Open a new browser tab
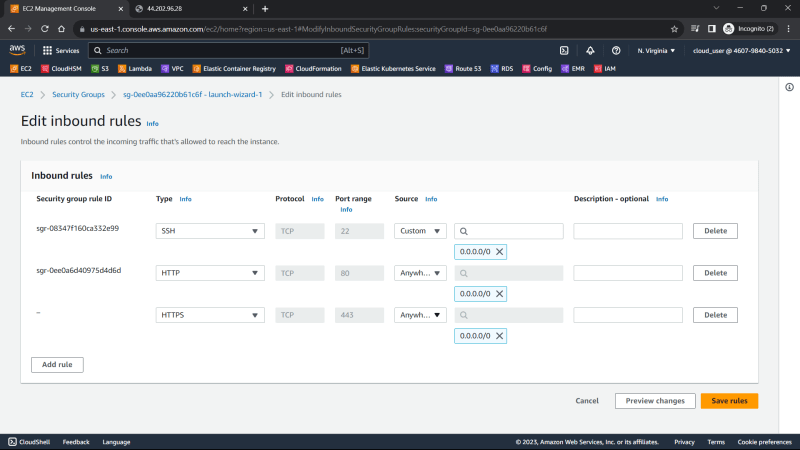This screenshot has width=800, height=450. tap(265, 9)
